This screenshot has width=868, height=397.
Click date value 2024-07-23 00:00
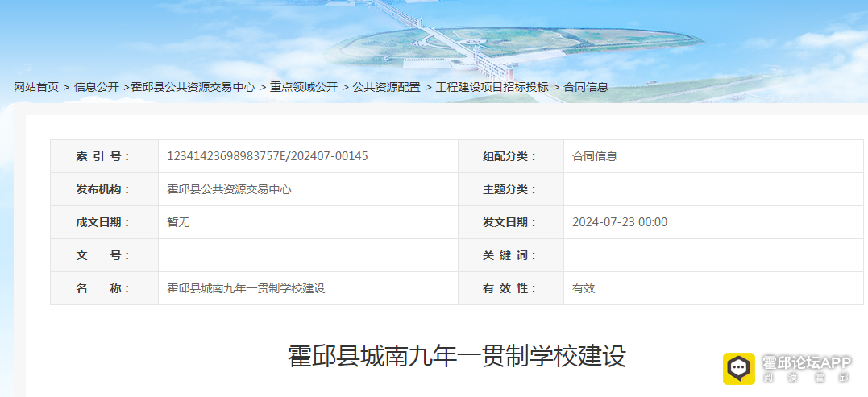click(x=620, y=222)
